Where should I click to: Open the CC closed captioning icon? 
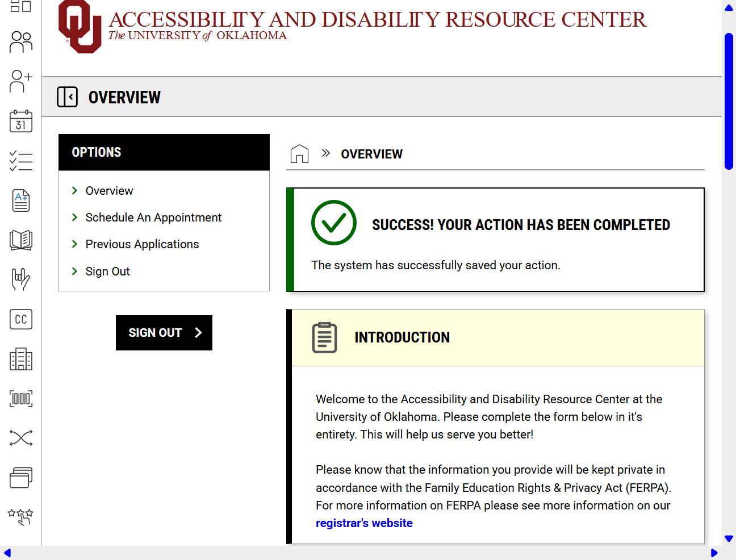(21, 319)
